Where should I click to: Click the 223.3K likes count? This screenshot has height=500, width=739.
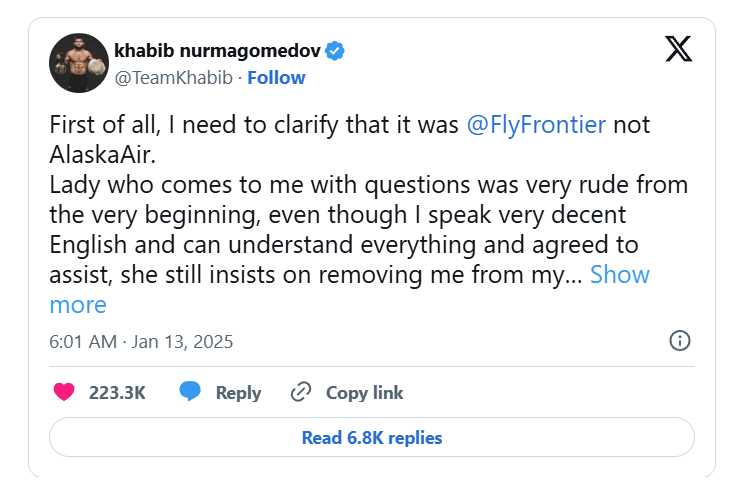pyautogui.click(x=117, y=393)
